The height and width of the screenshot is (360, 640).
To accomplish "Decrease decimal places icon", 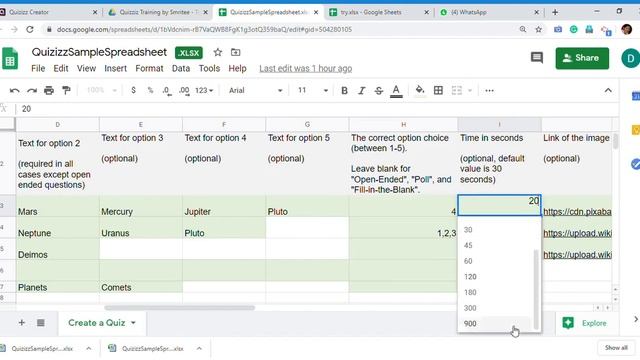I will [x=167, y=90].
